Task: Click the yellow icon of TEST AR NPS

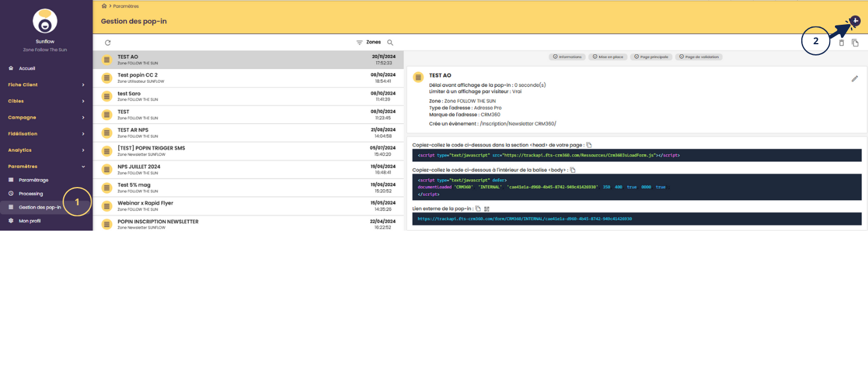Action: pyautogui.click(x=107, y=133)
